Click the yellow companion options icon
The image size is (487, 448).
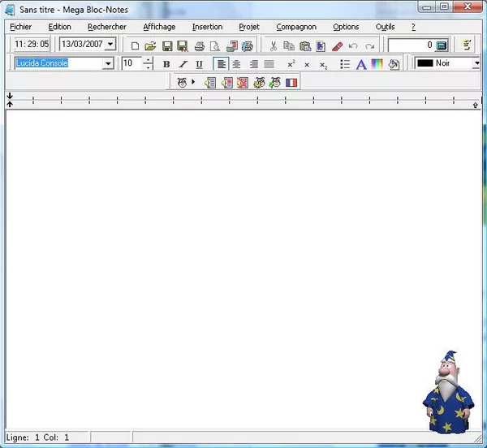coord(259,82)
